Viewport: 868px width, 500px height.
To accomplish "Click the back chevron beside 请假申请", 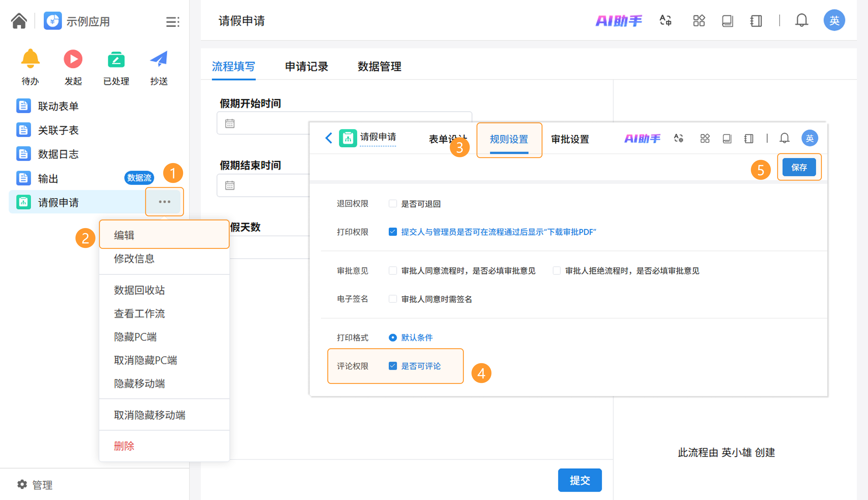I will pos(328,138).
